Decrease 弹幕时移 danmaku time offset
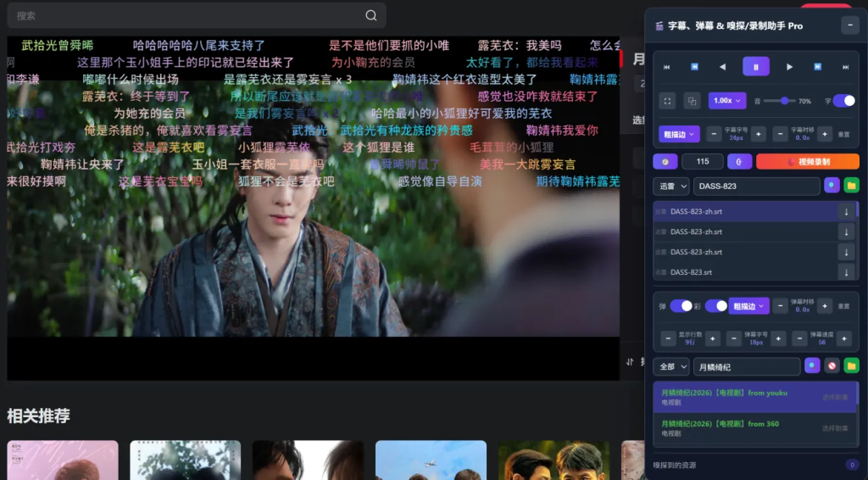This screenshot has height=480, width=868. click(781, 306)
